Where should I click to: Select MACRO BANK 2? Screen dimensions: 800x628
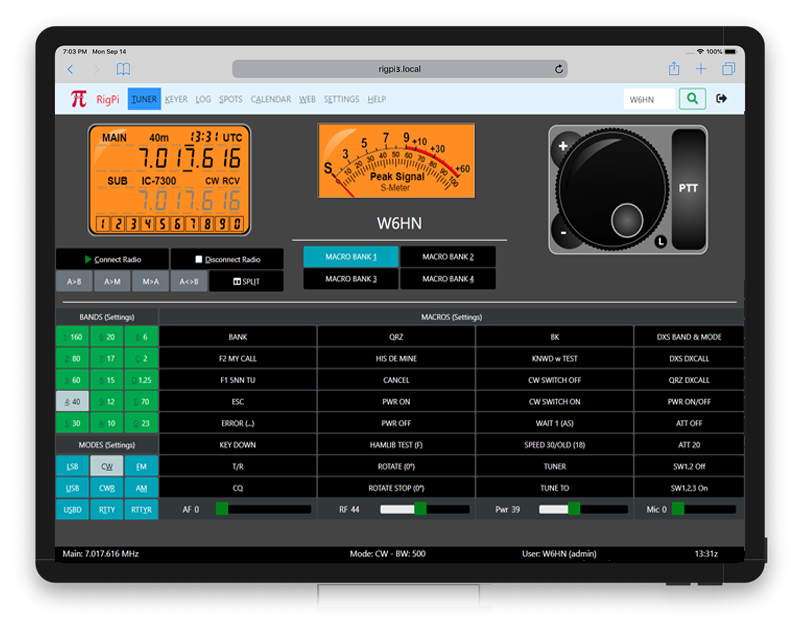click(448, 257)
